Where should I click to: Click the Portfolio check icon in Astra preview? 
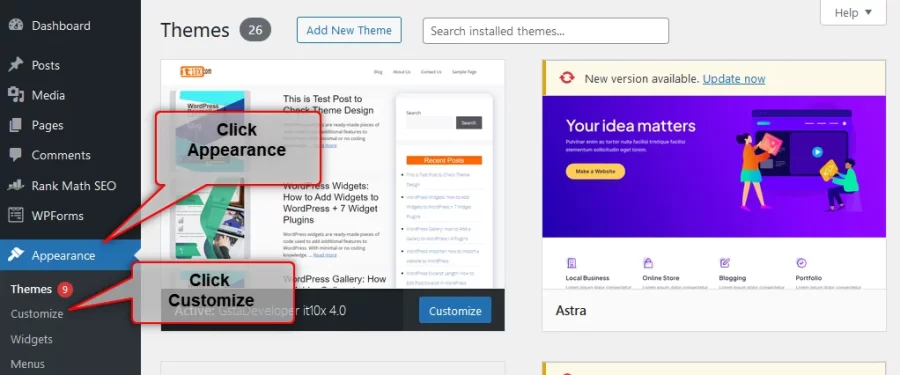[x=801, y=263]
